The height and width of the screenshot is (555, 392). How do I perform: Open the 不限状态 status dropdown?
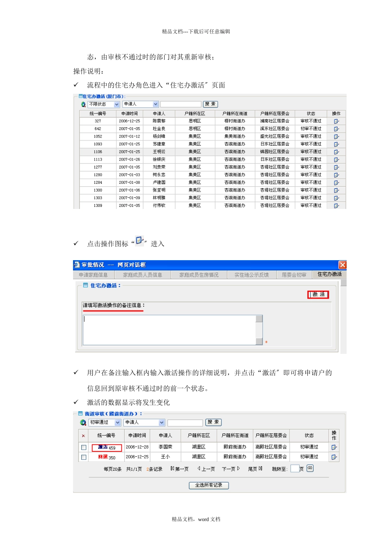coord(104,104)
